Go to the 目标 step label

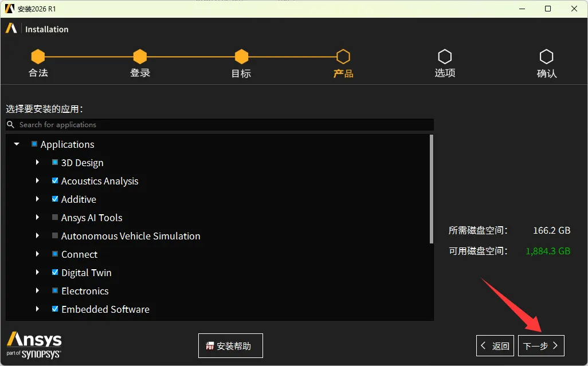[x=241, y=73]
